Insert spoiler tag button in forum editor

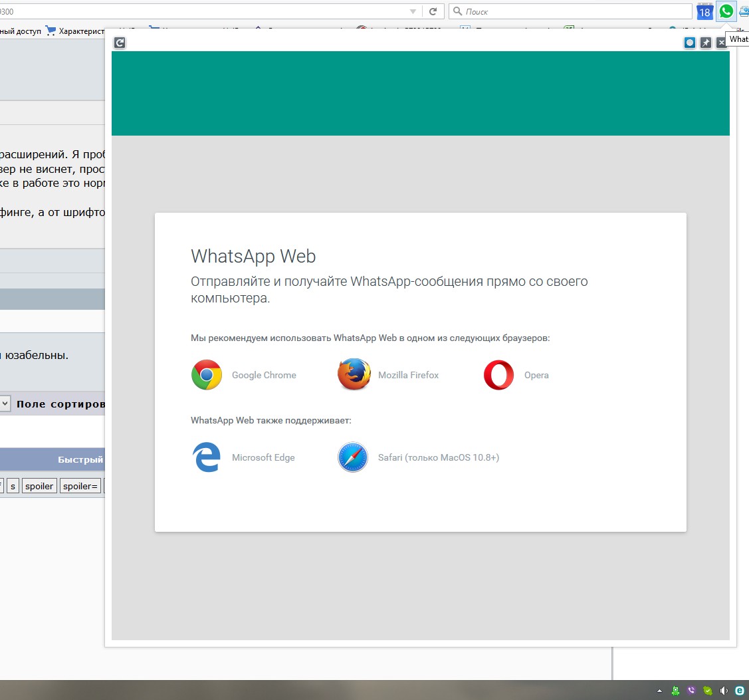coord(39,486)
